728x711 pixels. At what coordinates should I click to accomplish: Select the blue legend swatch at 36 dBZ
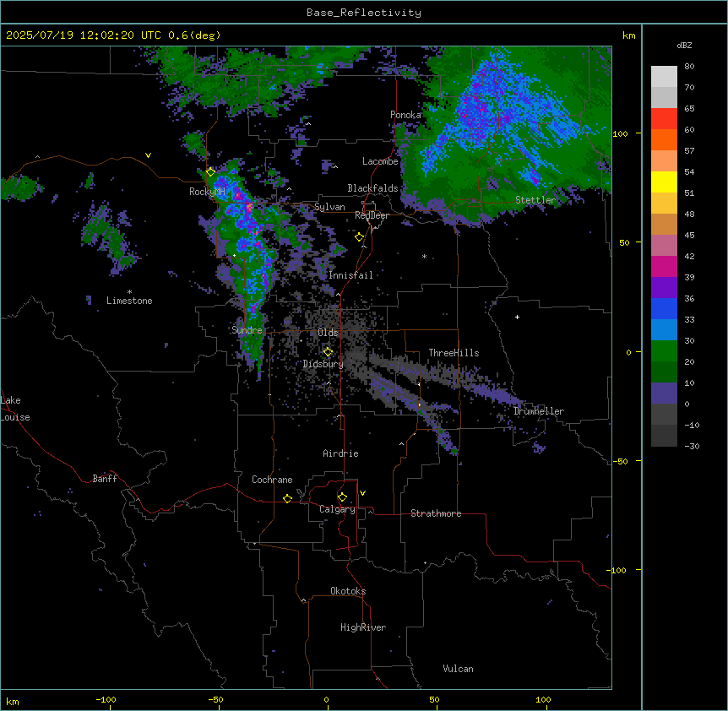point(664,308)
